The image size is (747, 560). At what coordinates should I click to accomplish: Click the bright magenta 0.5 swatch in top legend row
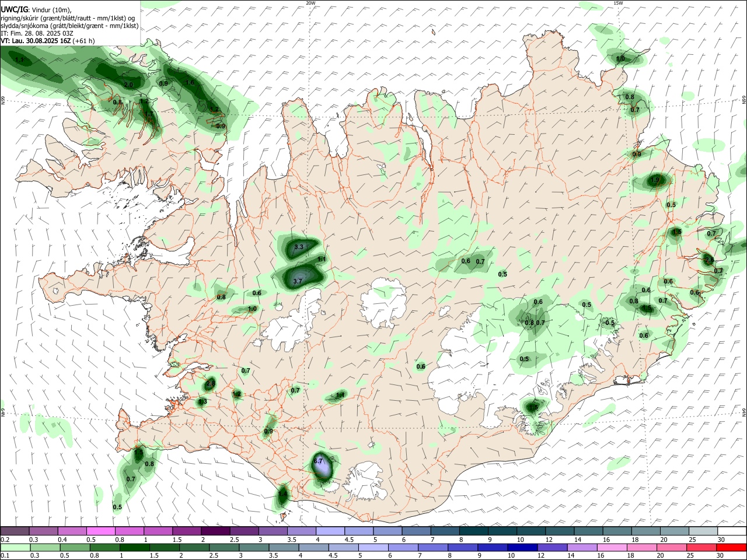point(100,531)
